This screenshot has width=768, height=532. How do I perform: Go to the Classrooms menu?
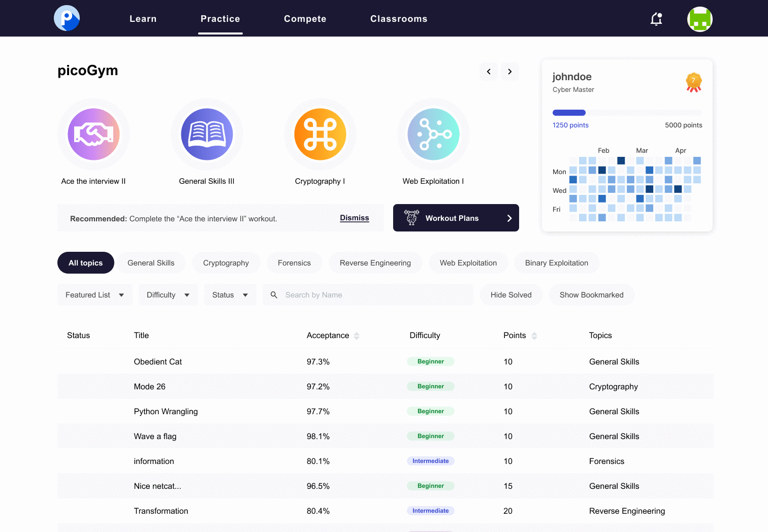(399, 19)
